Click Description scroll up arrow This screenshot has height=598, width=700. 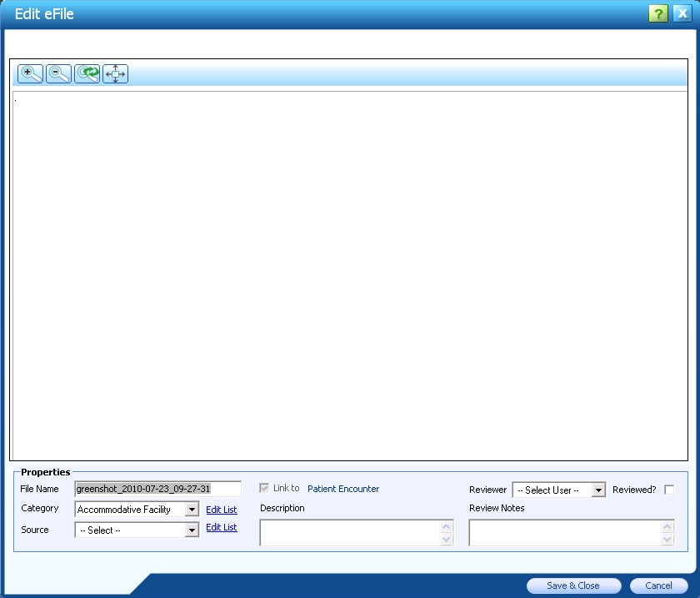(447, 526)
